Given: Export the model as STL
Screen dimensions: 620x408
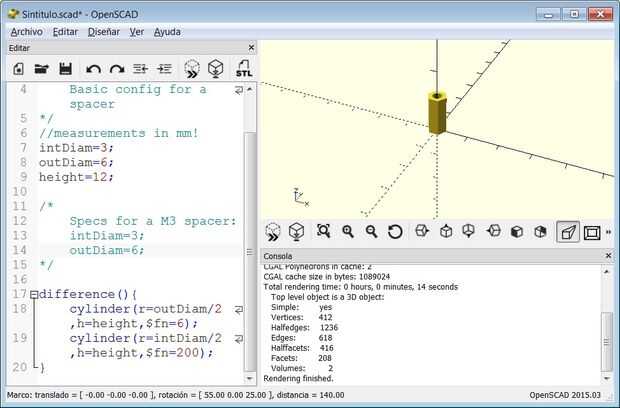Looking at the screenshot, I should pos(244,69).
